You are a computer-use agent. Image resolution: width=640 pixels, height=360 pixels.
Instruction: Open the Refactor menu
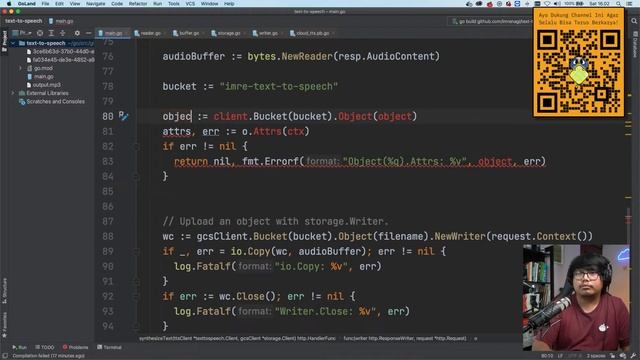(x=138, y=4)
